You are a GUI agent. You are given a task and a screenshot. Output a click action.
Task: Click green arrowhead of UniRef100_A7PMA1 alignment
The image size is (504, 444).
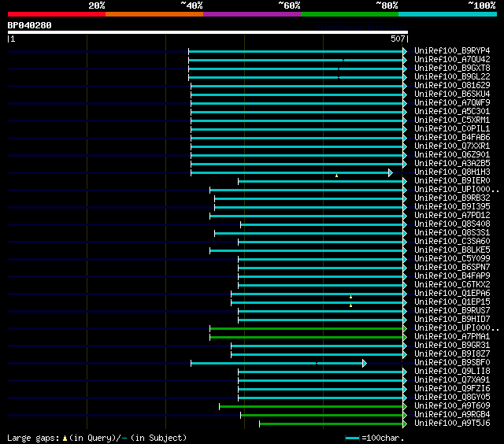tap(405, 338)
